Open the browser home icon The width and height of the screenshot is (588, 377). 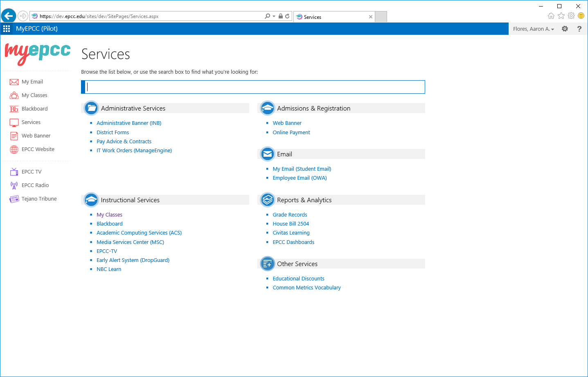tap(551, 16)
